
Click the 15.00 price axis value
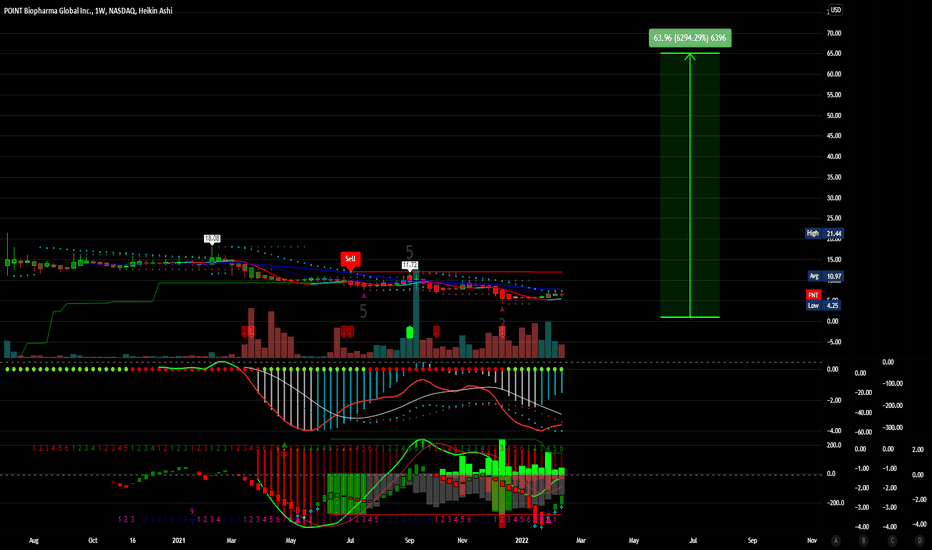tap(833, 260)
